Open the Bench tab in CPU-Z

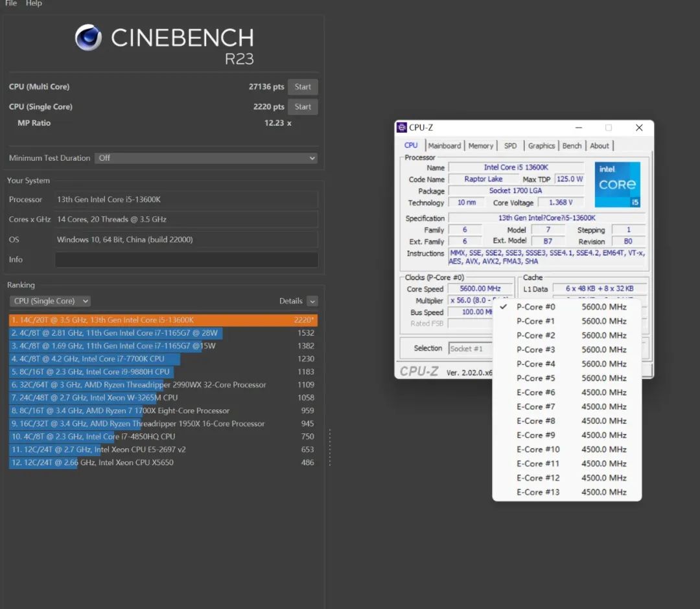click(x=572, y=146)
